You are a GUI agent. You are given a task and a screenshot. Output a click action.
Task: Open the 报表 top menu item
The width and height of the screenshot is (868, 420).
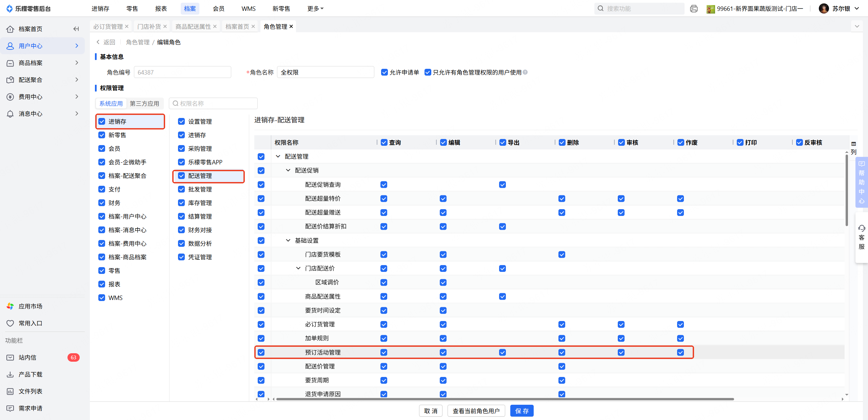[161, 9]
